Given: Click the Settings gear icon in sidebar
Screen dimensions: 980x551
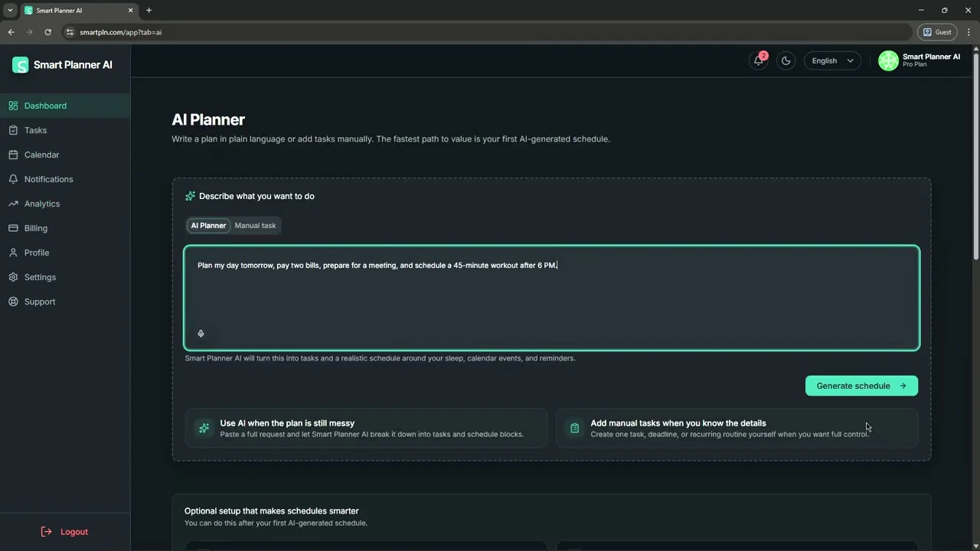Looking at the screenshot, I should click(13, 277).
